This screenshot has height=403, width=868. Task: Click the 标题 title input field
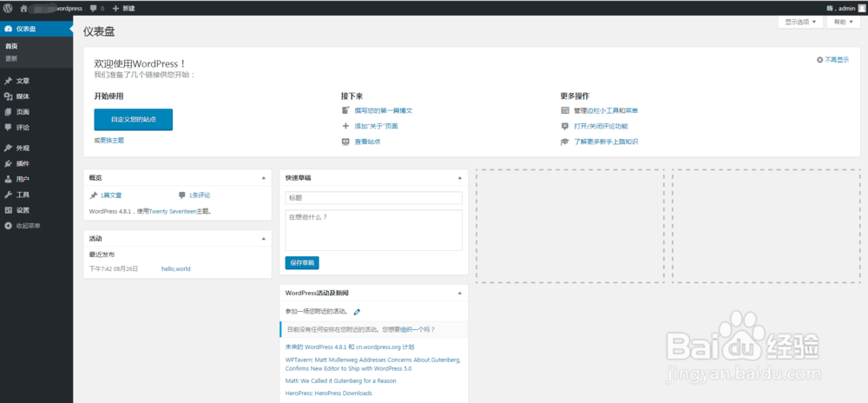tap(373, 198)
